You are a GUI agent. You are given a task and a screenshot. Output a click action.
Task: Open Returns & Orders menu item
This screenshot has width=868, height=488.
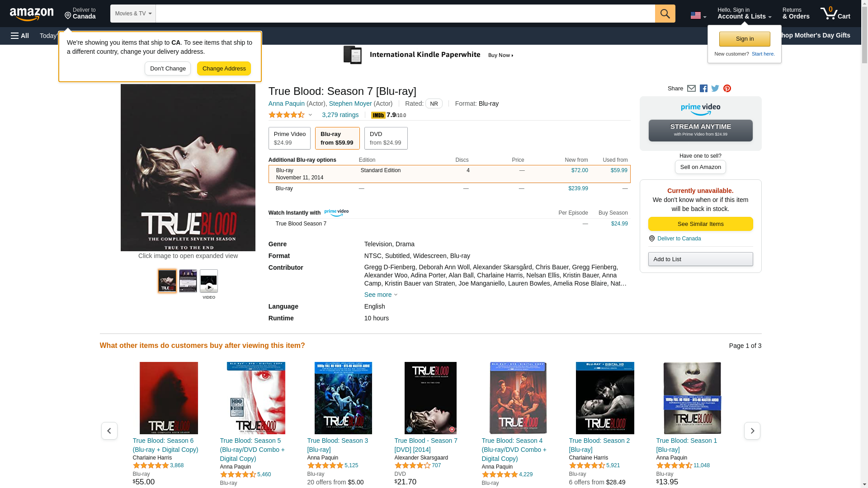click(796, 14)
